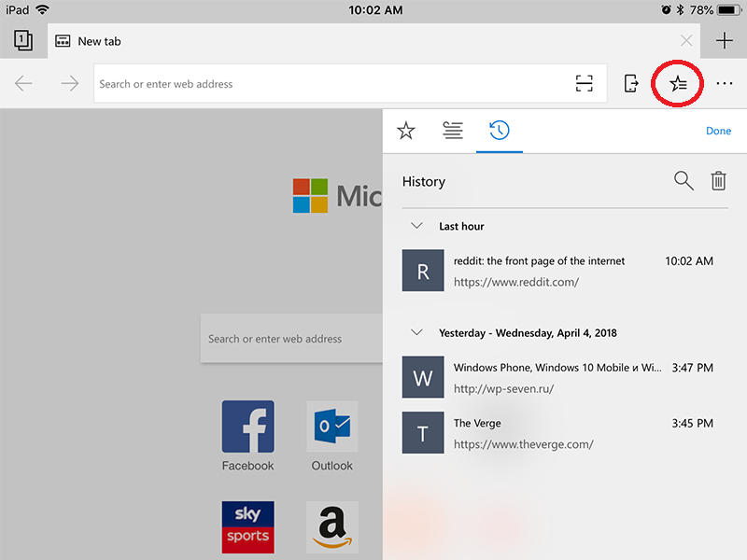Screen dimensions: 747x560
Task: Open the Facebook top site tile
Action: [247, 427]
